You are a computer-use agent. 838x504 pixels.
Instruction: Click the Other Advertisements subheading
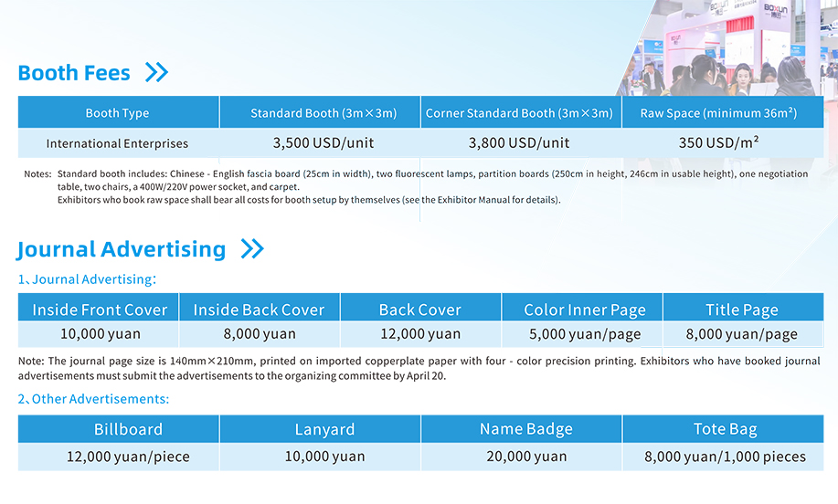point(93,399)
